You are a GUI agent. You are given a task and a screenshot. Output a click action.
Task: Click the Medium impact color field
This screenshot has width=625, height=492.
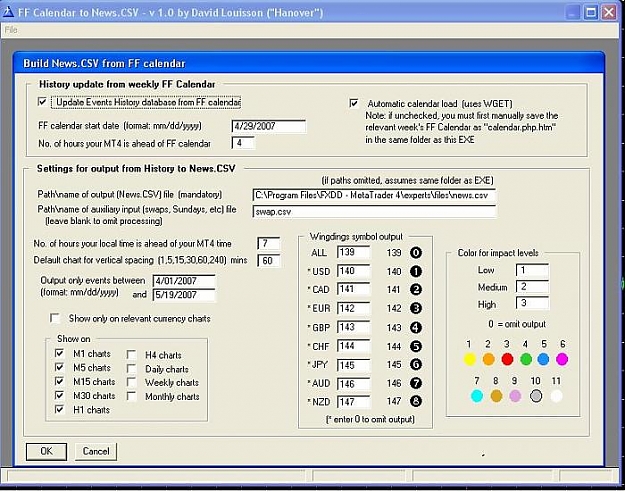pos(532,287)
